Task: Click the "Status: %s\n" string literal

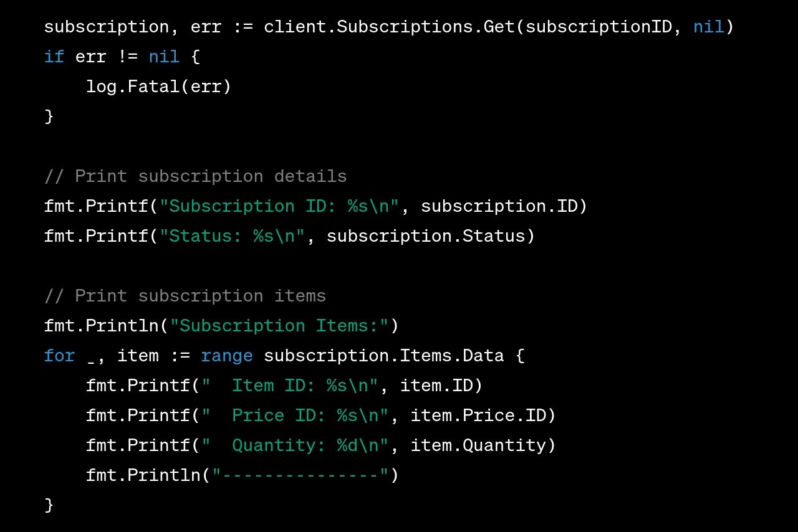Action: (x=232, y=236)
